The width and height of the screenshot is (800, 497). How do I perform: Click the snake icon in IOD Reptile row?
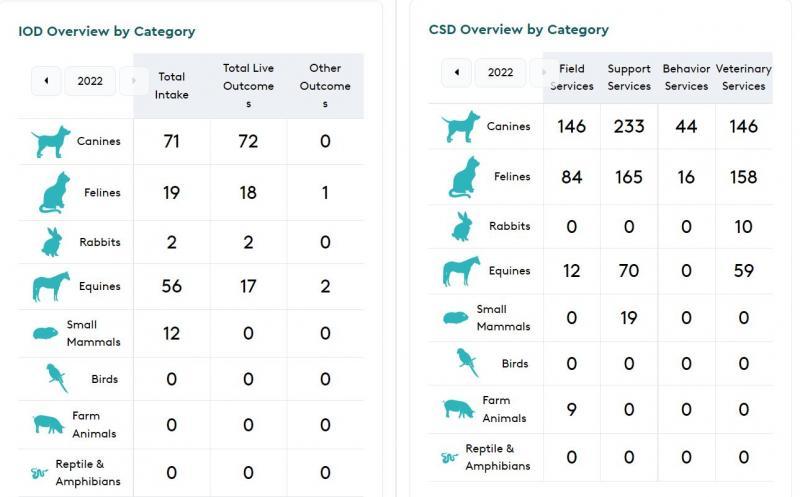click(39, 473)
